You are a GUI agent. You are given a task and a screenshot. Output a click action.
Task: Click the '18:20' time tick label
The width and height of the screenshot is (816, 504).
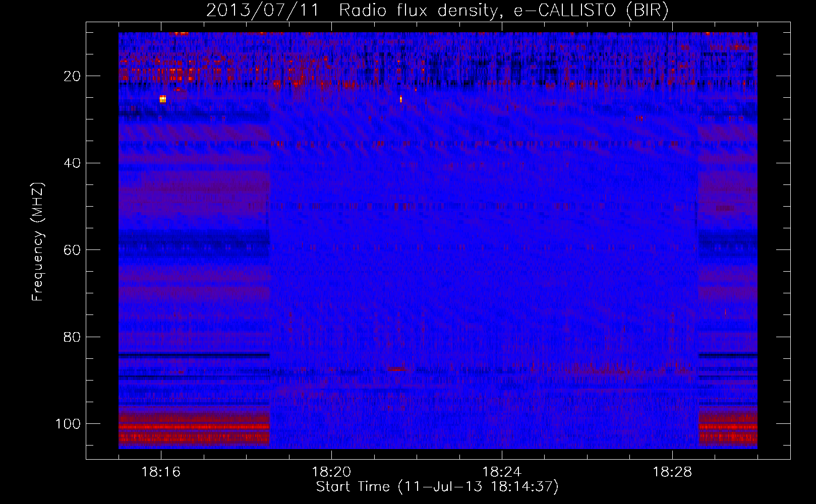331,472
